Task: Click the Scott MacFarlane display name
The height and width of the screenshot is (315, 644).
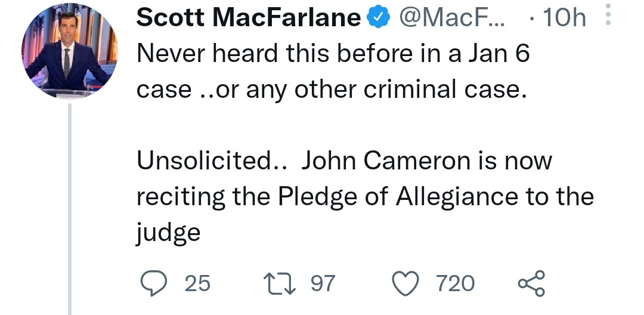Action: coord(249,20)
